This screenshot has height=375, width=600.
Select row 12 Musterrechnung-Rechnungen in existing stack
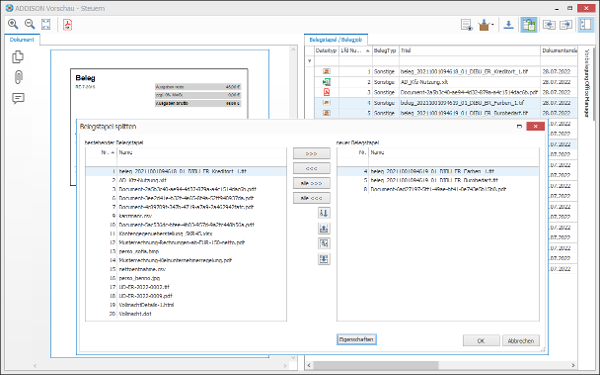click(186, 242)
